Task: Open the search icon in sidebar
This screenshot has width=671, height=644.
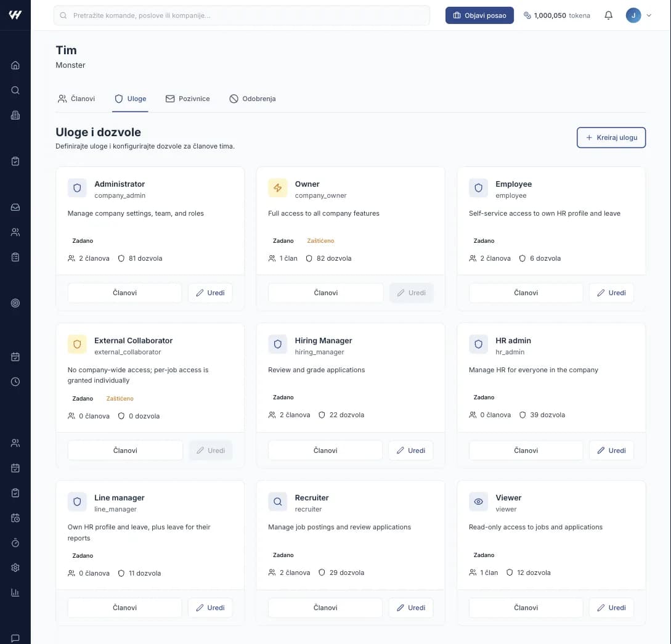Action: click(x=15, y=91)
